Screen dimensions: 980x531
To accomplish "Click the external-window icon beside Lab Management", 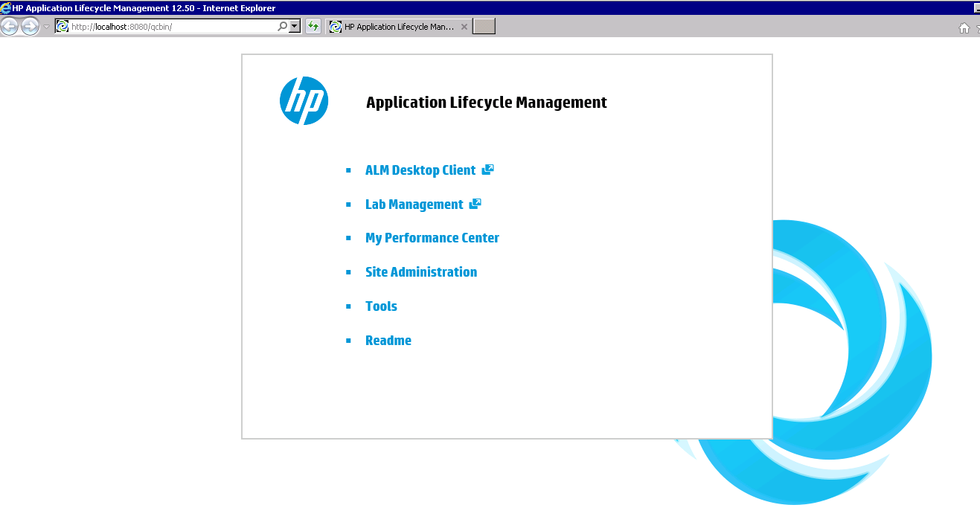I will [x=475, y=204].
